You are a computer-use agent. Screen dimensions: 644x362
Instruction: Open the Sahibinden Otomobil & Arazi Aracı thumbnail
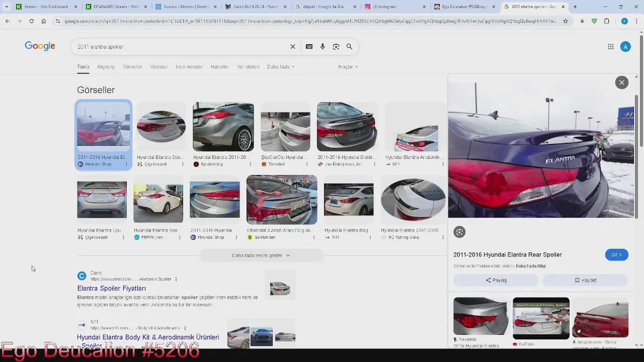coord(282,200)
